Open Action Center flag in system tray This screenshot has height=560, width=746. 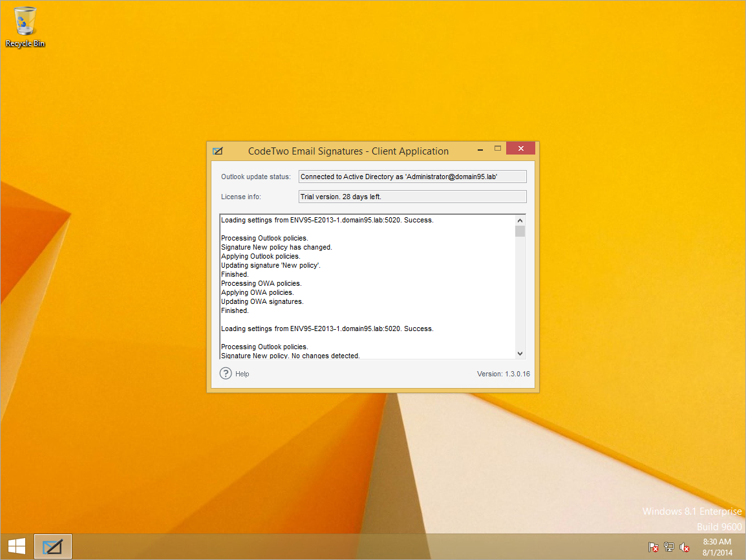pyautogui.click(x=653, y=547)
